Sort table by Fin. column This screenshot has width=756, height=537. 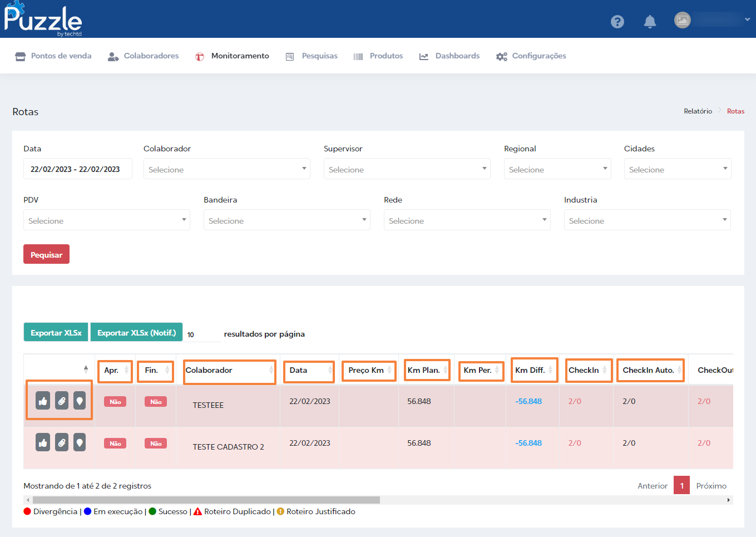click(x=156, y=371)
